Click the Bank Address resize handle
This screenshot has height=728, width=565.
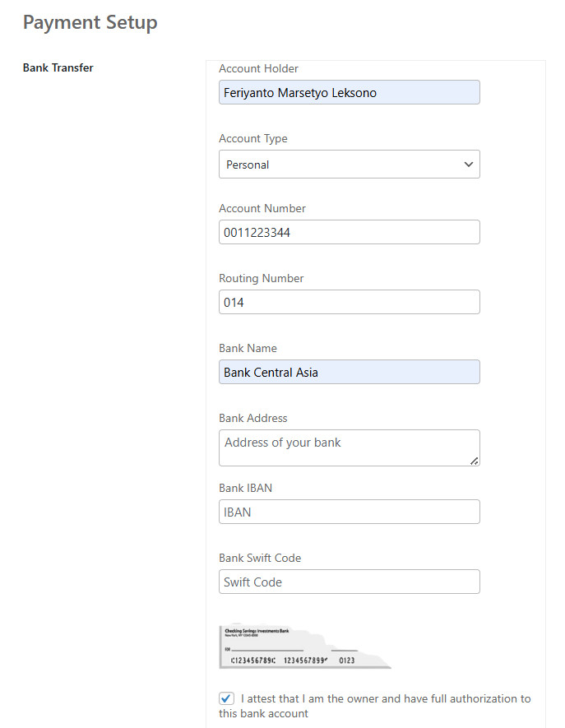(x=474, y=461)
